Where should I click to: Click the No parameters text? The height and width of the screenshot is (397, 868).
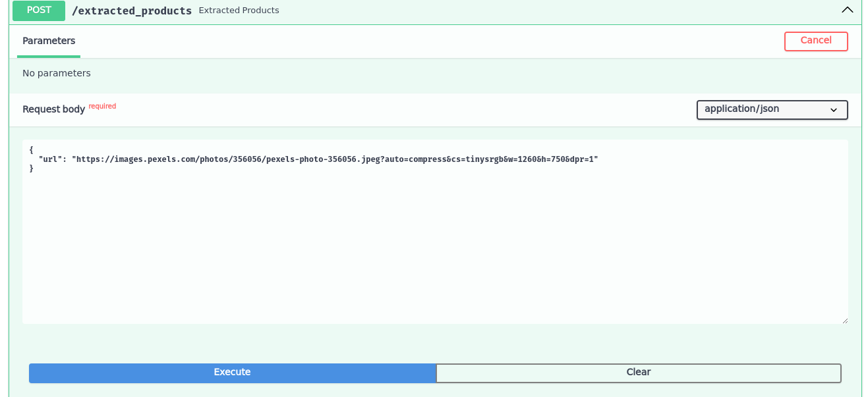coord(57,73)
